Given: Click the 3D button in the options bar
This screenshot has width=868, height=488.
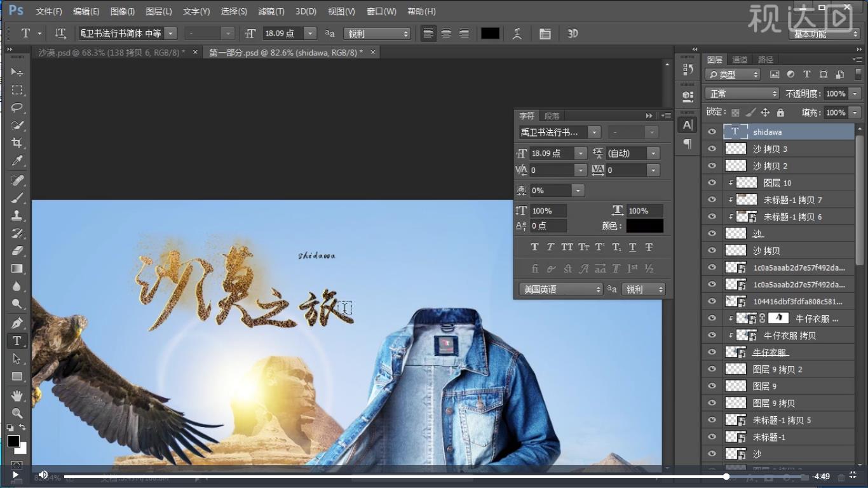Looking at the screenshot, I should 572,33.
